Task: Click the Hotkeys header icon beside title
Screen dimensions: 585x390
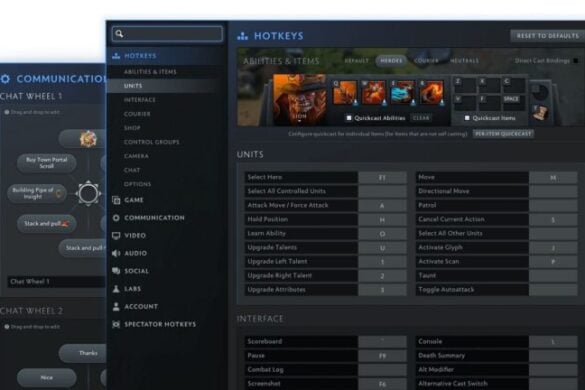Action: click(x=243, y=36)
